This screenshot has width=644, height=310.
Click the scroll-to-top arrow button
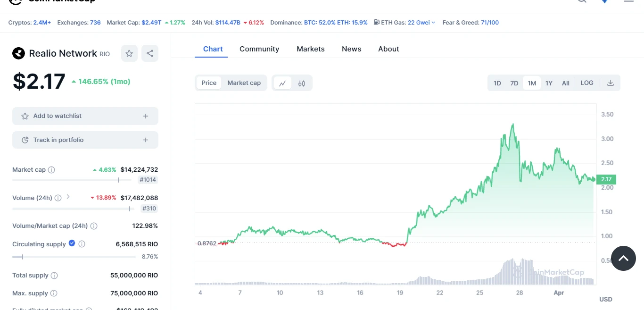point(623,258)
